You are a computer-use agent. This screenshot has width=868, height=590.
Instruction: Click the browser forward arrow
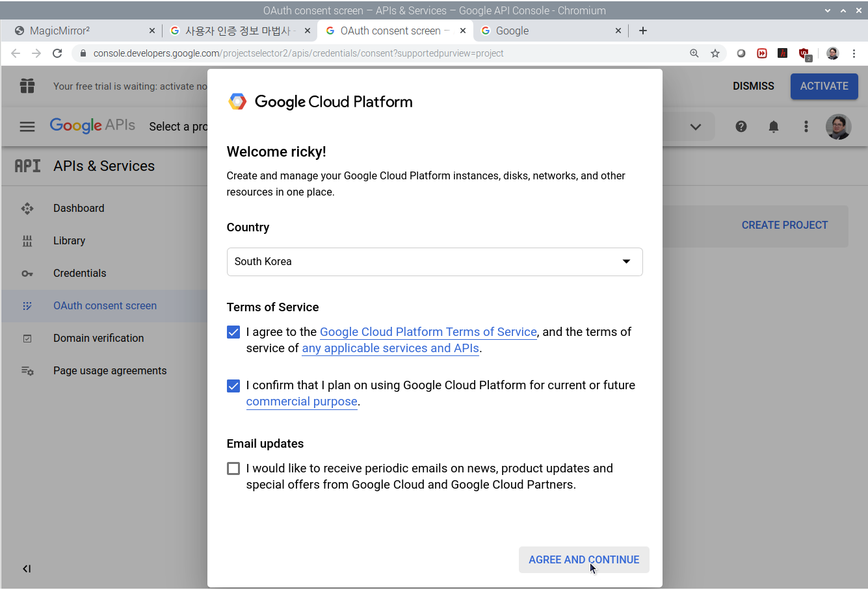[36, 53]
